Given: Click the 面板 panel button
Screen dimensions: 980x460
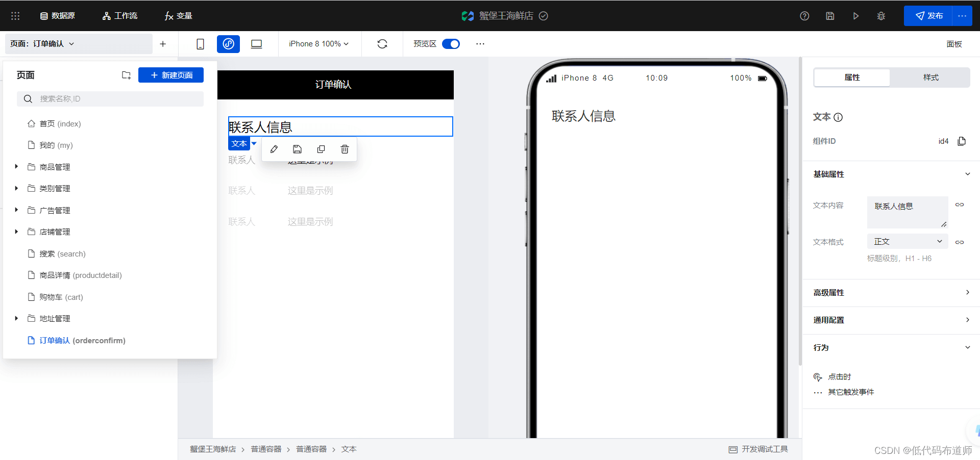Looking at the screenshot, I should [954, 44].
